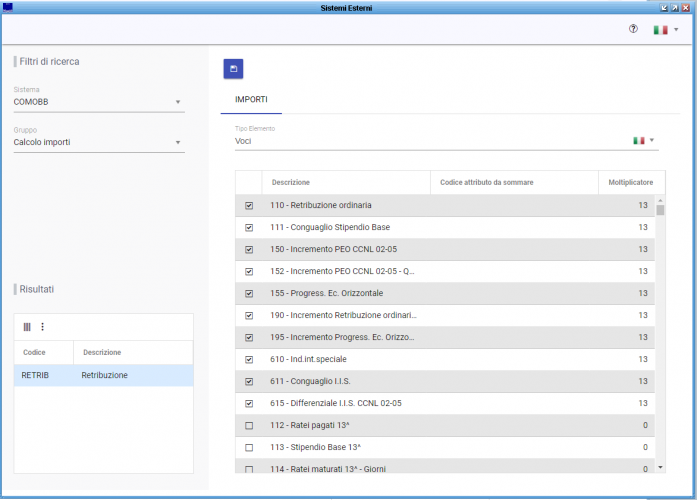Click text 155 - Progress. Ec. Orizzontale
Screen dimensions: 697x500
326,293
